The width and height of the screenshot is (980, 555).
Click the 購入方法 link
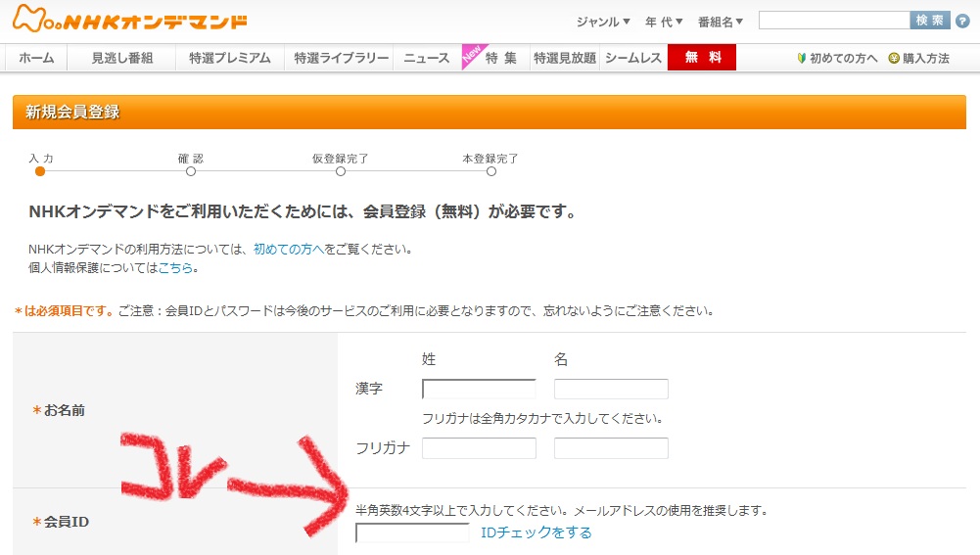click(x=925, y=58)
